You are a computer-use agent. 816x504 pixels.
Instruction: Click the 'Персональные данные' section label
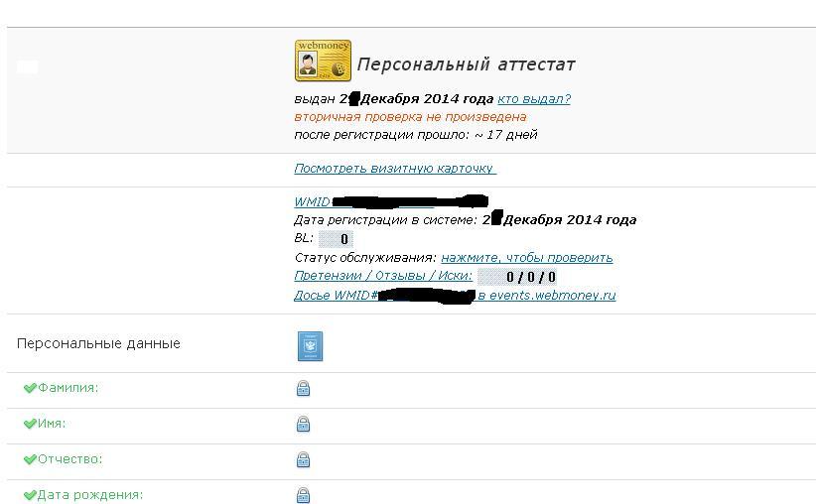pos(98,344)
